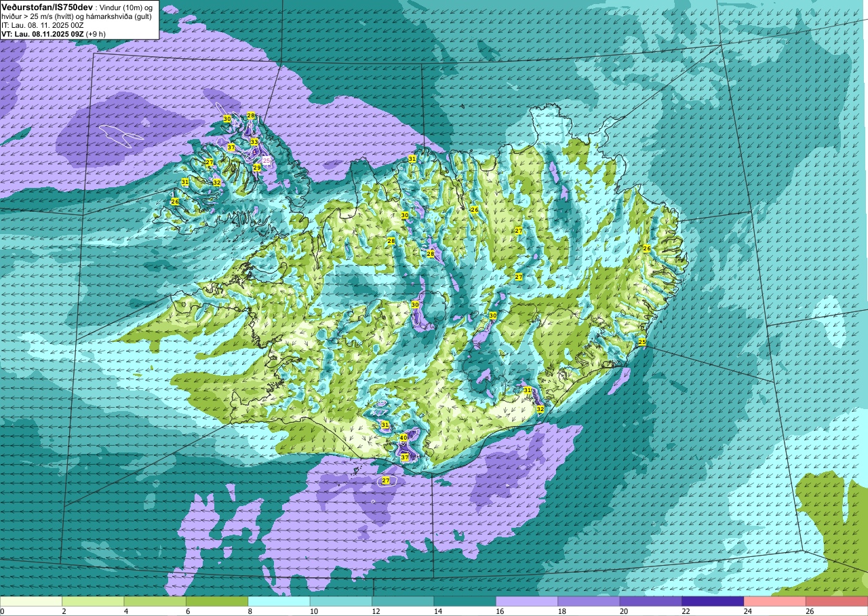This screenshot has height=616, width=868.
Task: Click the Veðurstofan/IS750dev title text
Action: pyautogui.click(x=47, y=6)
